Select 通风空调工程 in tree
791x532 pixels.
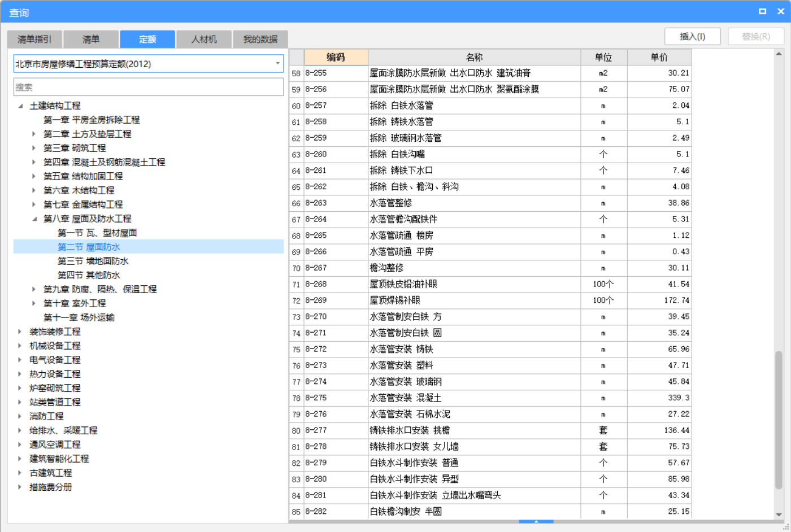click(55, 444)
